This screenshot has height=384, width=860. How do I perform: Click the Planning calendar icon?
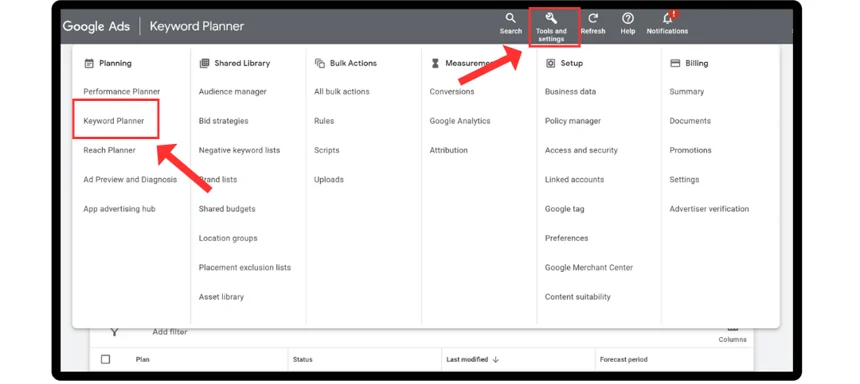[89, 63]
